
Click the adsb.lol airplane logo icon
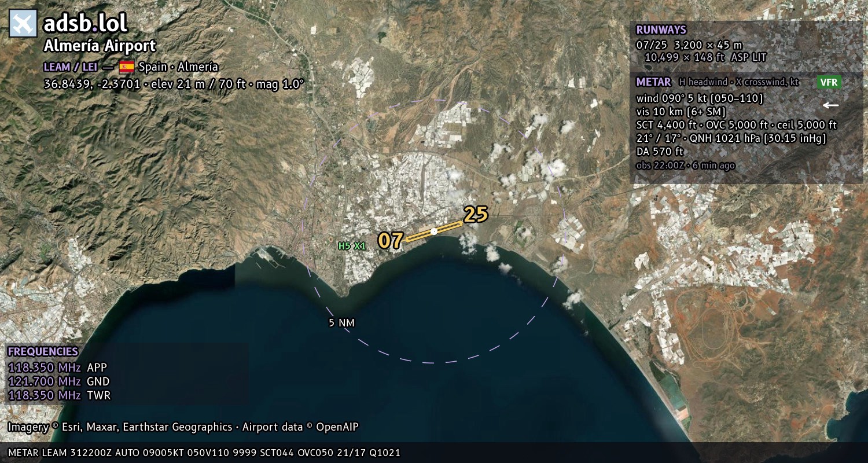tap(23, 23)
